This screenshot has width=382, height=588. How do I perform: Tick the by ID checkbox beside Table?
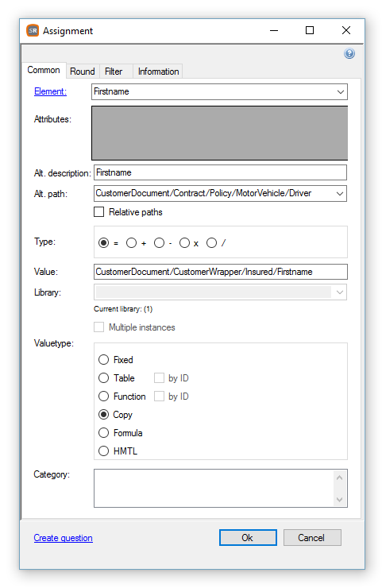coord(159,378)
